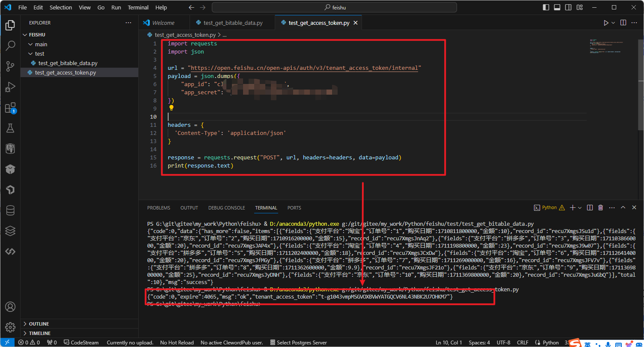Open the Extensions view with badge
Viewport: 644px width, 347px height.
(10, 108)
